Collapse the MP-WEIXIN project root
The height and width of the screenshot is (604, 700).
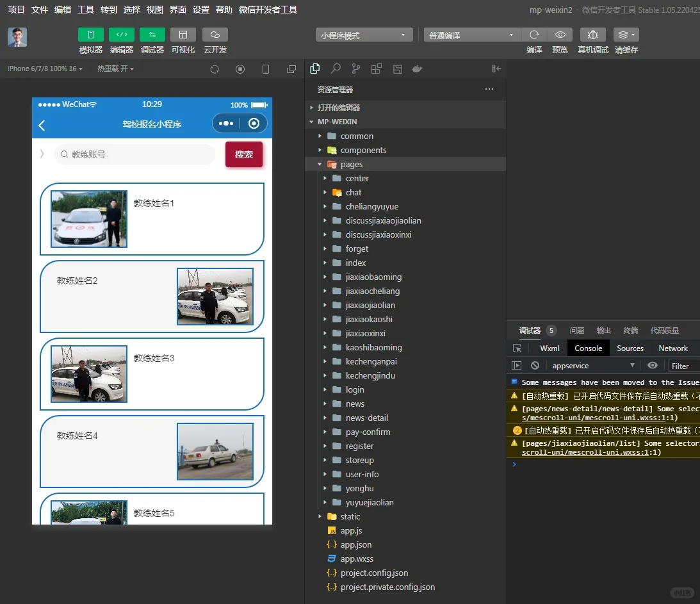[405, 122]
